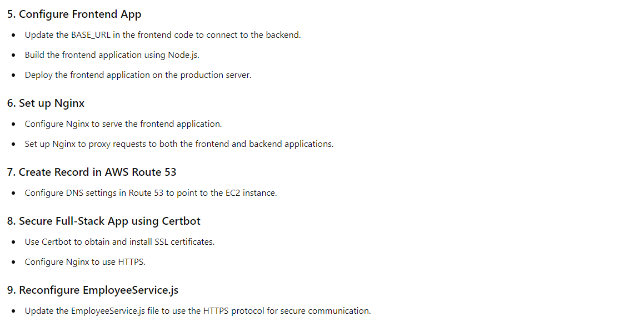Click the 'Configure DNS settings in Route 53' line

click(x=151, y=193)
